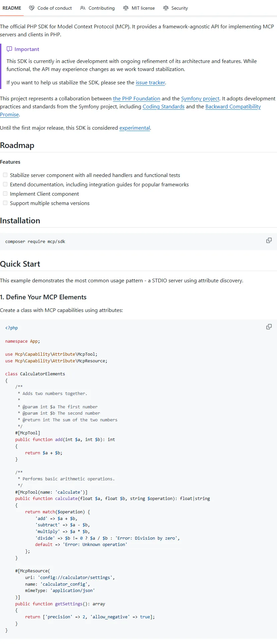Check the Extend documentation task box
The image size is (277, 644).
click(5, 184)
